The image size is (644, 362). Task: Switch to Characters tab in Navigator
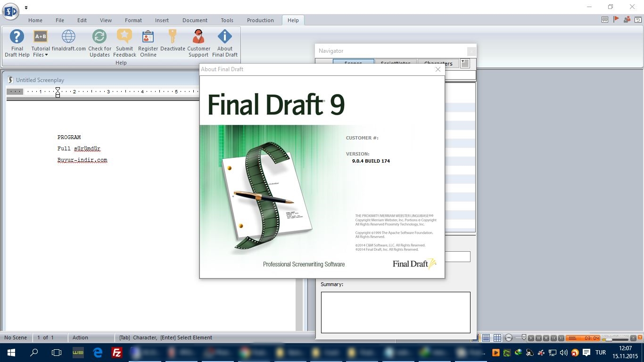tap(438, 63)
